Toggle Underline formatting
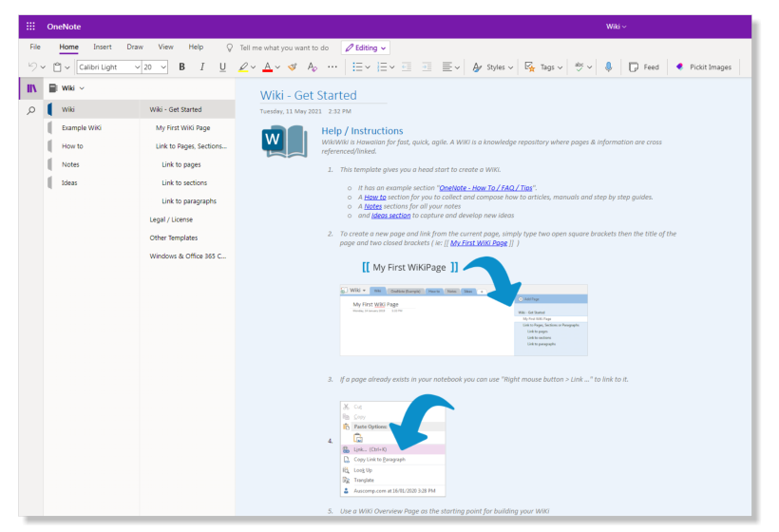Screen dimensions: 779x532 click(222, 67)
